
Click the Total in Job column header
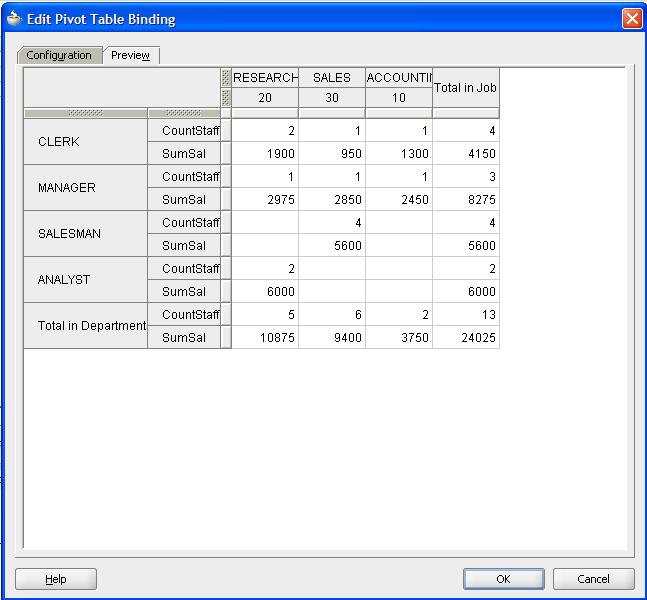465,88
